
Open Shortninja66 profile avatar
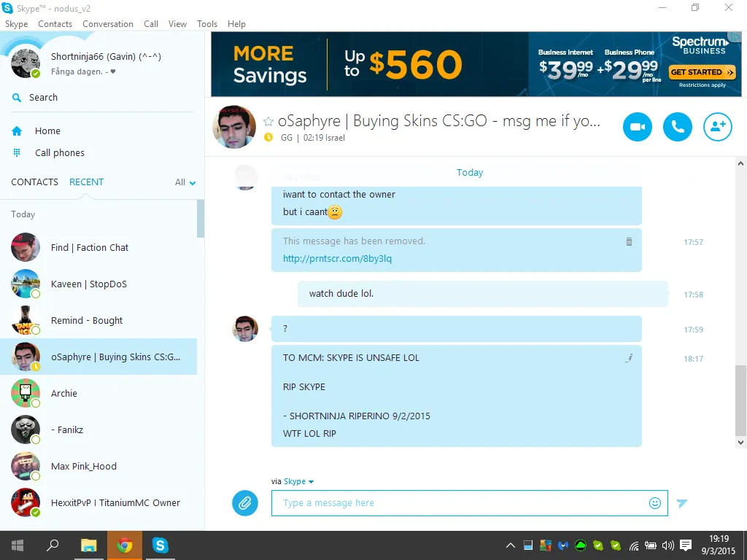[x=26, y=63]
